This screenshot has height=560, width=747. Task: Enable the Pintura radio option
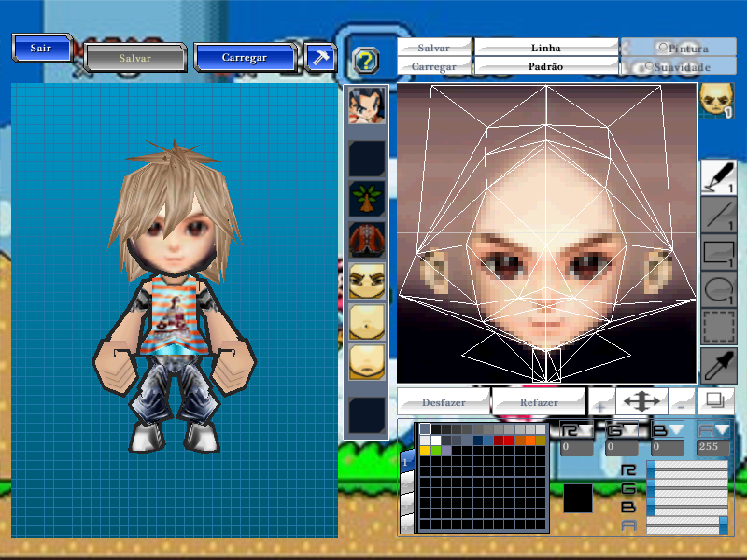click(664, 48)
